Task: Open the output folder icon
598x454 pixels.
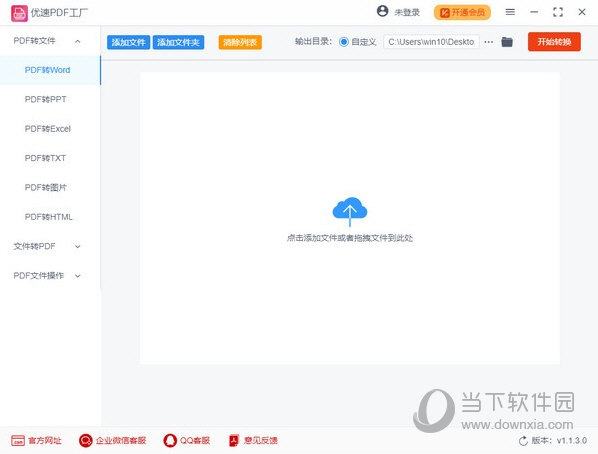Action: pyautogui.click(x=507, y=42)
